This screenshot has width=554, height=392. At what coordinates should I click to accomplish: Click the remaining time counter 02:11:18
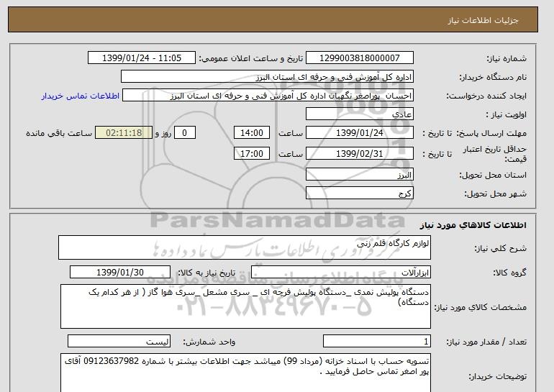[x=124, y=133]
